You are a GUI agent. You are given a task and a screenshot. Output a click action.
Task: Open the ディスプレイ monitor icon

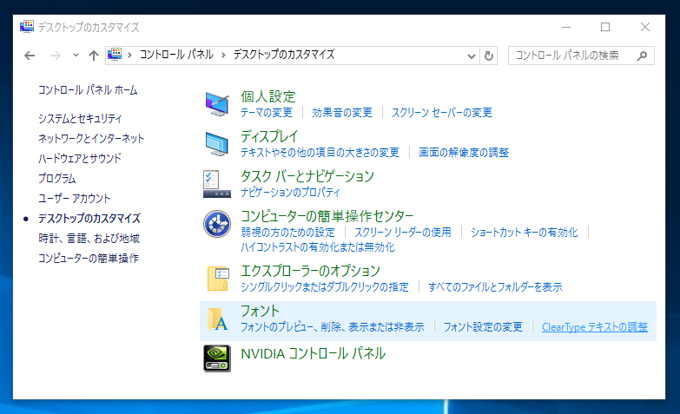[x=217, y=144]
